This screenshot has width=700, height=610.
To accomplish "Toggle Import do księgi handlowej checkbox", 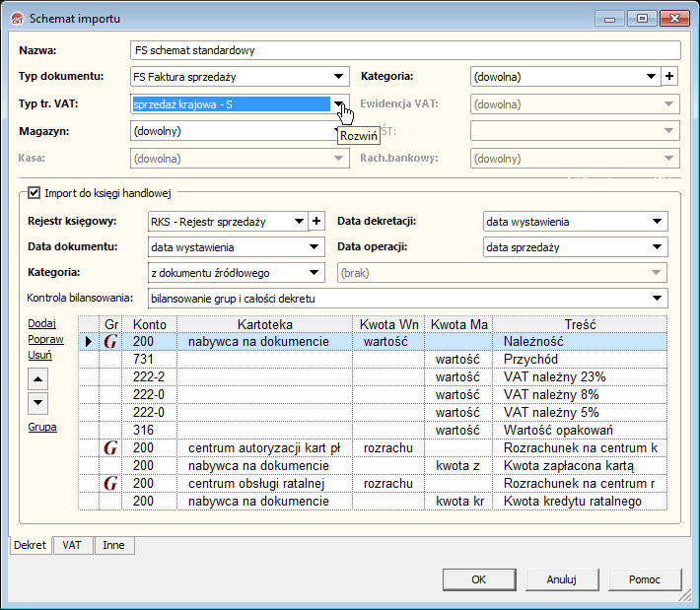I will coord(35,192).
